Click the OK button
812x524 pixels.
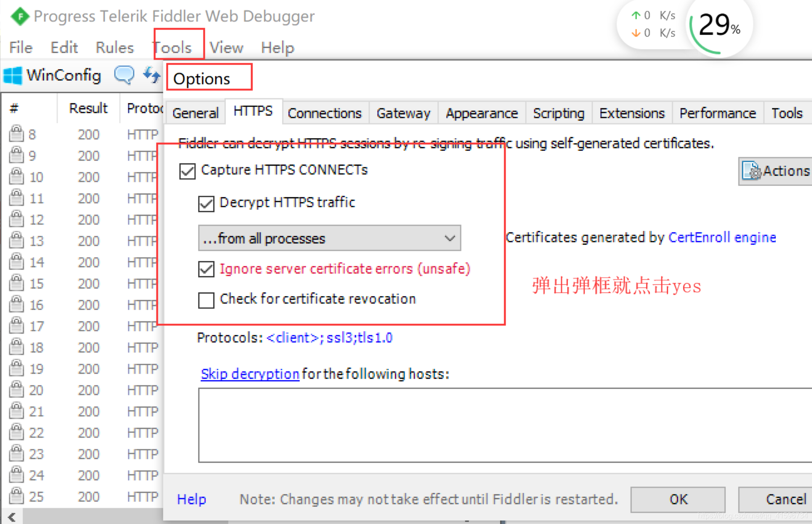[678, 499]
